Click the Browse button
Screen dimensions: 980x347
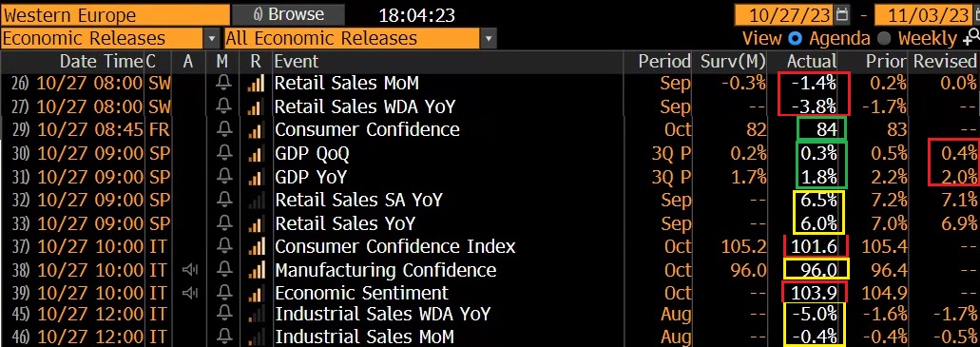click(x=288, y=14)
